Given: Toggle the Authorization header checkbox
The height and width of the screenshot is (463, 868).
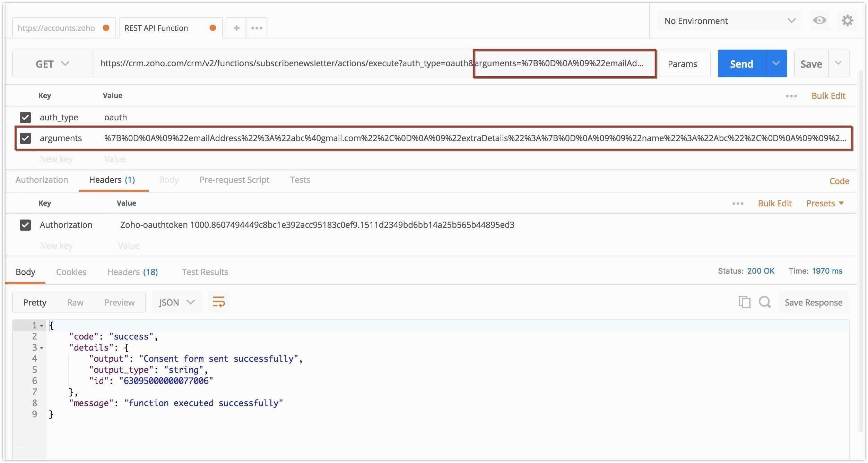Looking at the screenshot, I should (x=25, y=224).
